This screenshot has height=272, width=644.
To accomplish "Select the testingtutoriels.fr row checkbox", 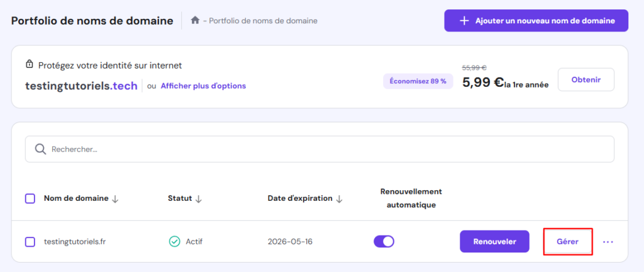I will (x=30, y=242).
